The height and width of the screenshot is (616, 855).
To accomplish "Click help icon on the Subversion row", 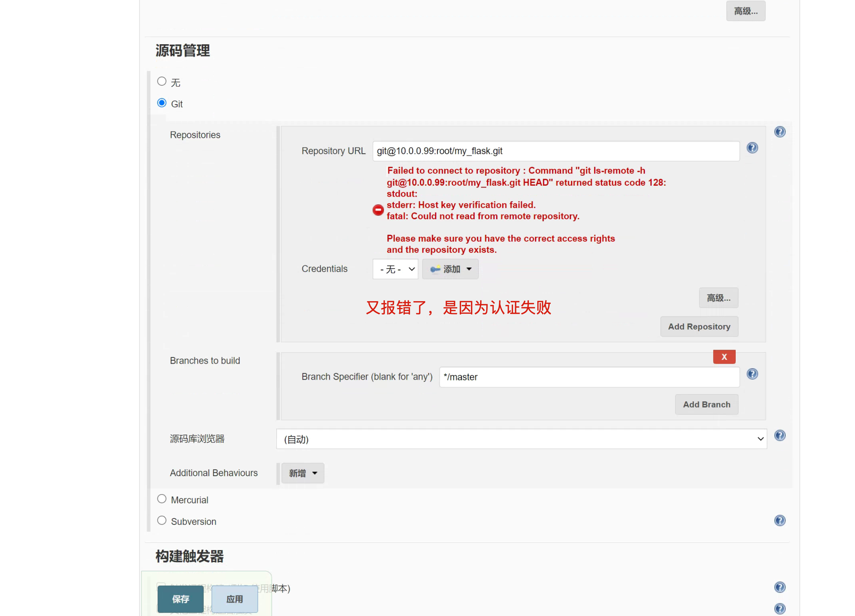I will (779, 520).
